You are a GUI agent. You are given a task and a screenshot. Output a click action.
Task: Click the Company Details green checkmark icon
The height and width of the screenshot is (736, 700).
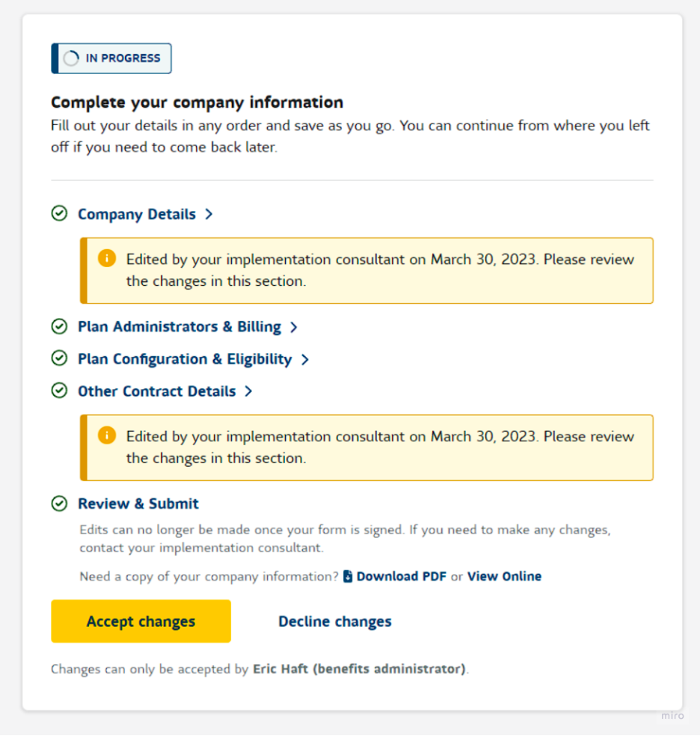coord(59,213)
